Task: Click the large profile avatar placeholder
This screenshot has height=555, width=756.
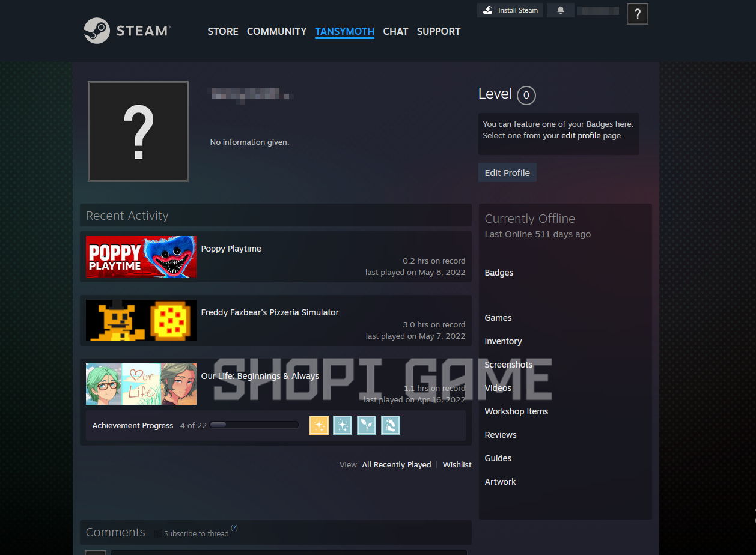Action: (138, 132)
